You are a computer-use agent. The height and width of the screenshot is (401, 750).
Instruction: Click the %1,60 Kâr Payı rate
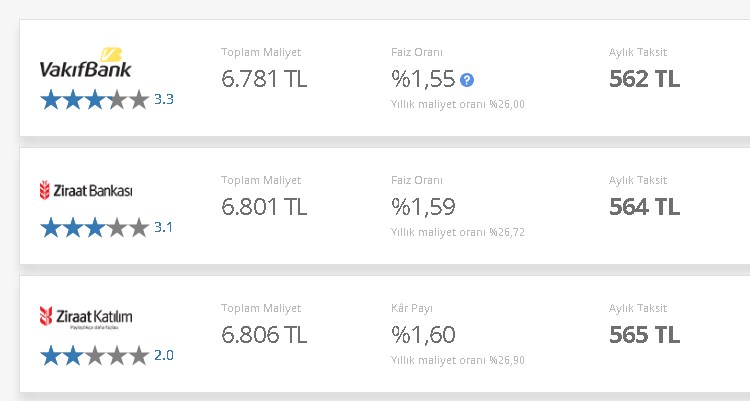(423, 334)
